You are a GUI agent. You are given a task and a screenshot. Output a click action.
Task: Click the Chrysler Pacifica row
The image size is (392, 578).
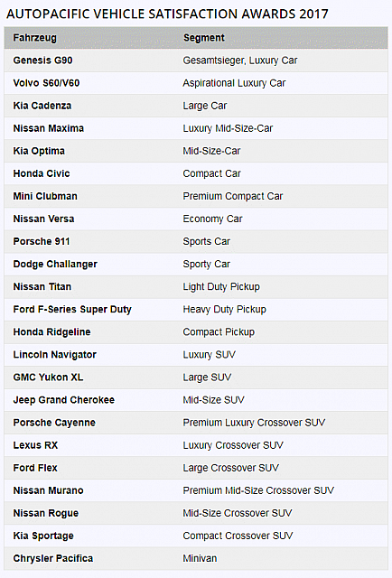pos(196,558)
